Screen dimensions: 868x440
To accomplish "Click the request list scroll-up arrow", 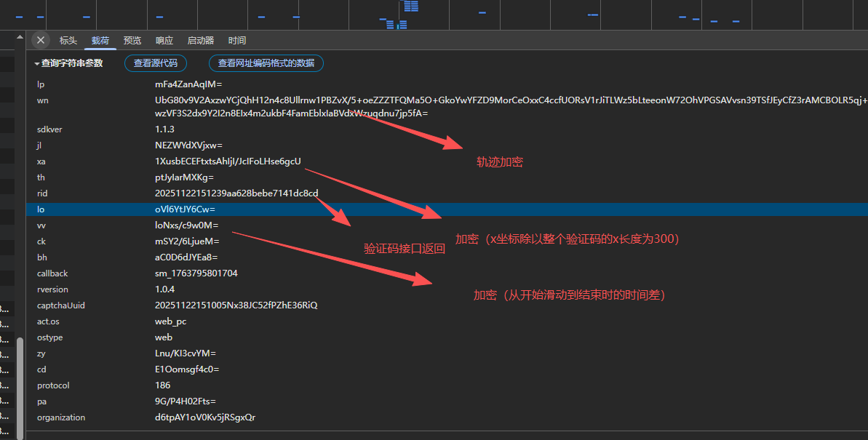I will pyautogui.click(x=20, y=37).
